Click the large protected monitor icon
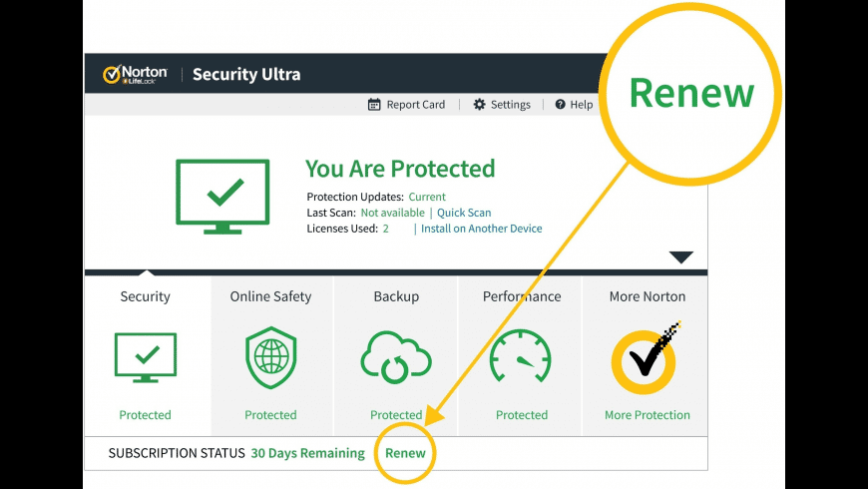Image resolution: width=868 pixels, height=489 pixels. (x=222, y=197)
